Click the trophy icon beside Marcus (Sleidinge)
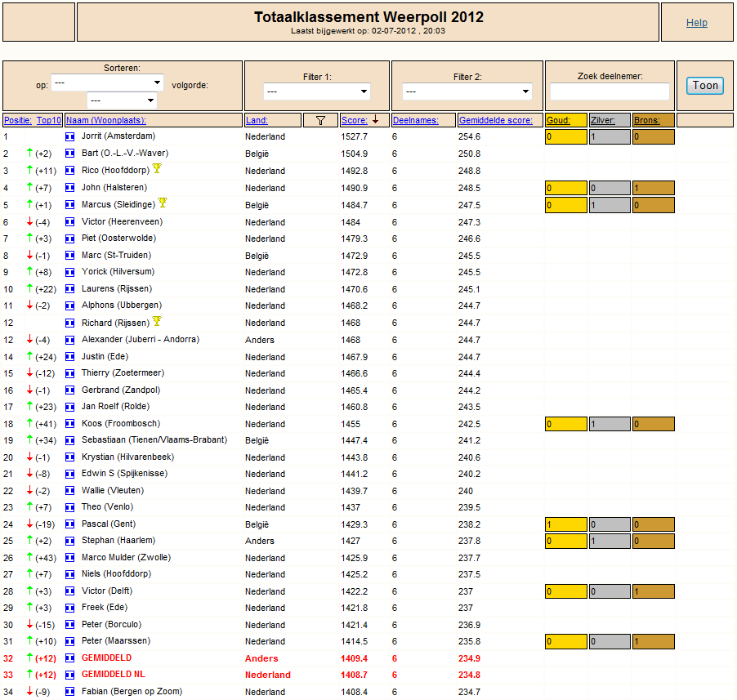Viewport: 737px width, 700px height. click(x=163, y=203)
